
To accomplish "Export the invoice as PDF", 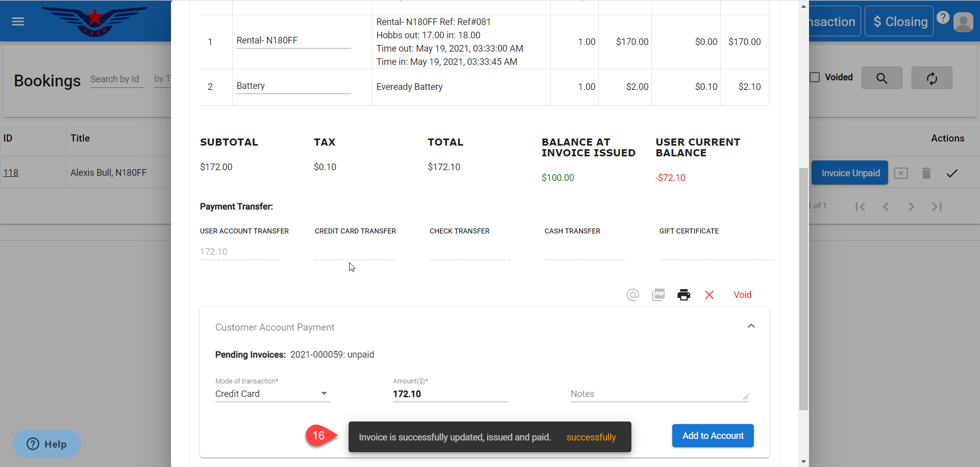I will click(658, 295).
